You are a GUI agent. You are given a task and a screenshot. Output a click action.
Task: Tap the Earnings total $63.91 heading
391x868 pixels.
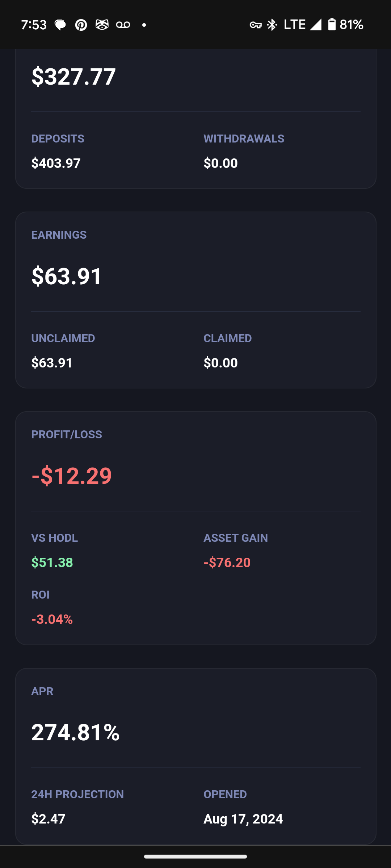(67, 276)
